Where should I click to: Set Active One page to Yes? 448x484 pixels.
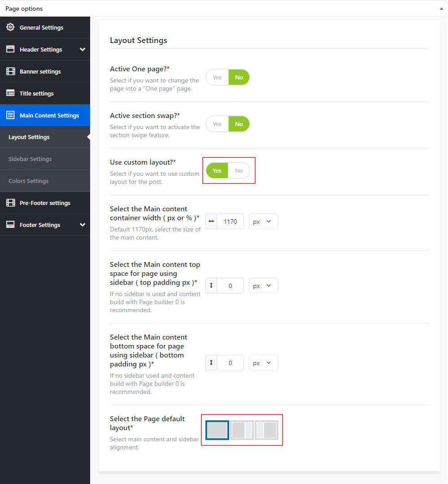[217, 77]
